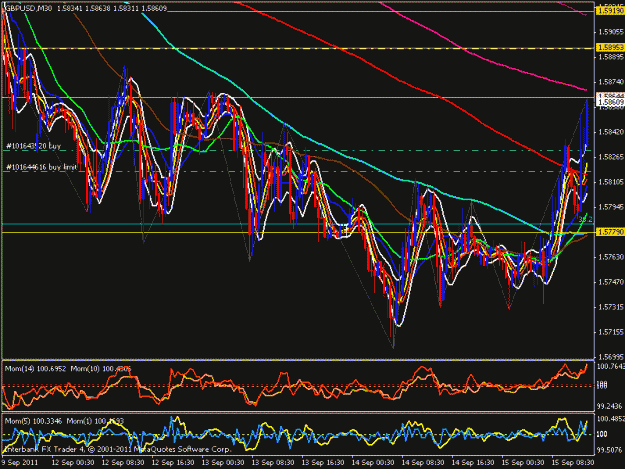This screenshot has width=625, height=469.
Task: Click the 13 Sep 08:30 time label
Action: (273, 463)
